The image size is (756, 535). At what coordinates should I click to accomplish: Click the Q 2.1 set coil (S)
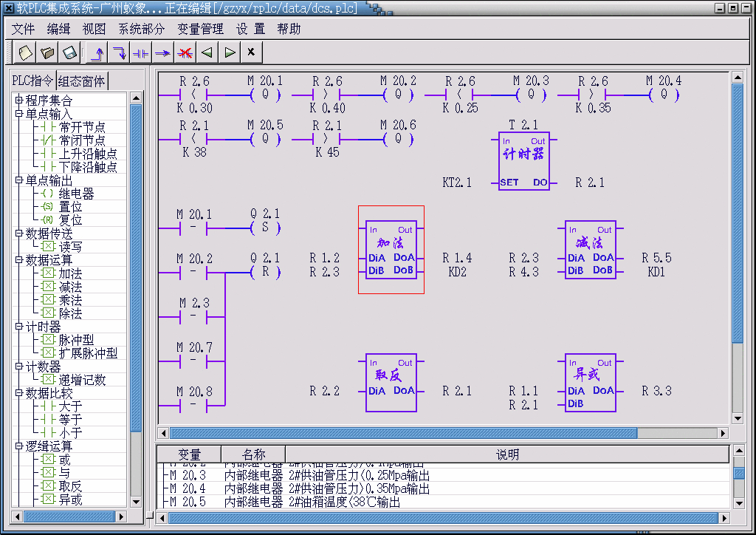point(266,228)
